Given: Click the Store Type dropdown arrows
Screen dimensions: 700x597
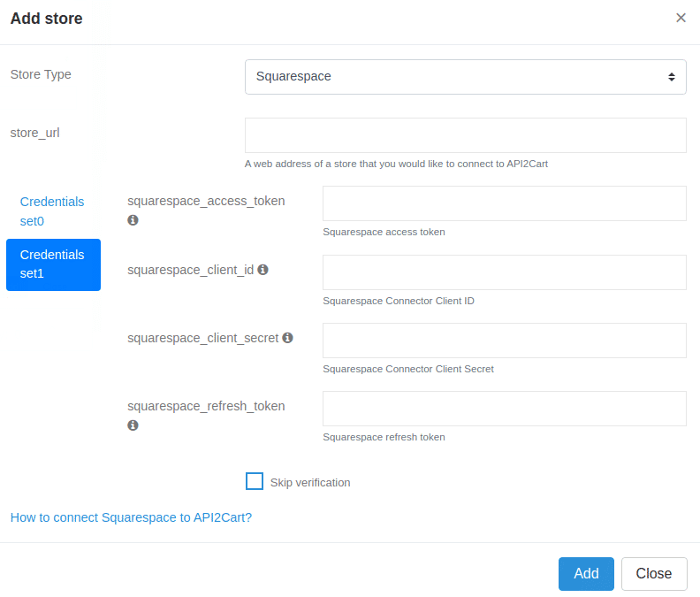Looking at the screenshot, I should [671, 77].
